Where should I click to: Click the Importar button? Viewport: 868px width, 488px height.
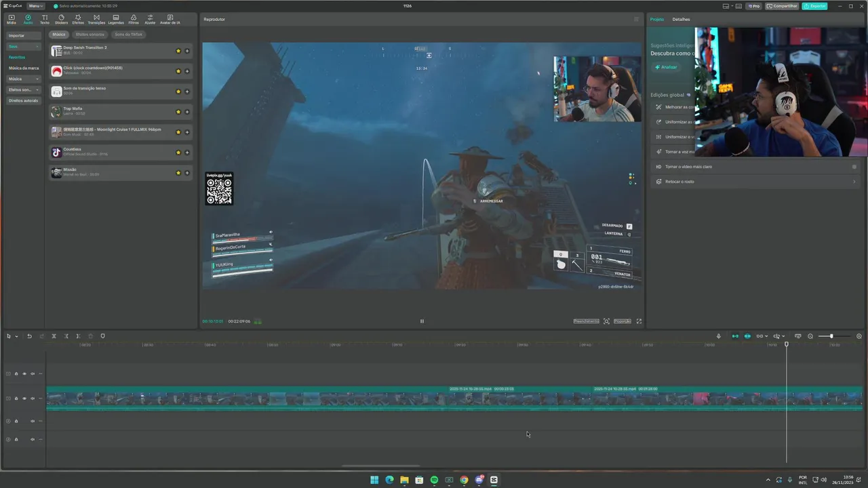pos(23,35)
